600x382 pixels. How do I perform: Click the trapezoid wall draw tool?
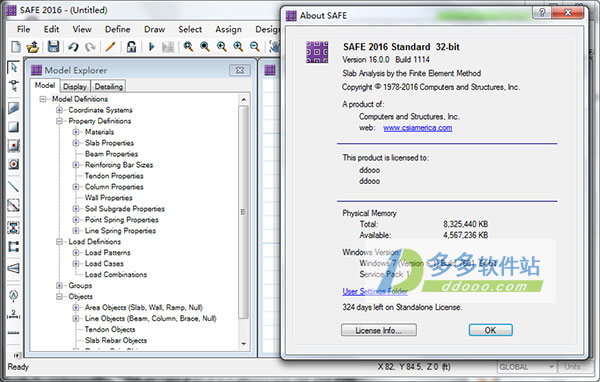click(x=14, y=268)
